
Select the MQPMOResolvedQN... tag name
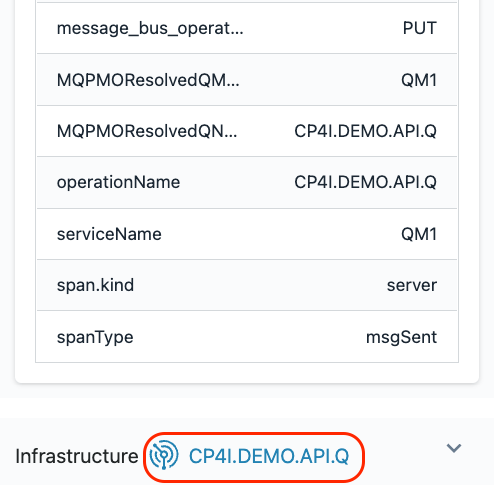point(147,131)
